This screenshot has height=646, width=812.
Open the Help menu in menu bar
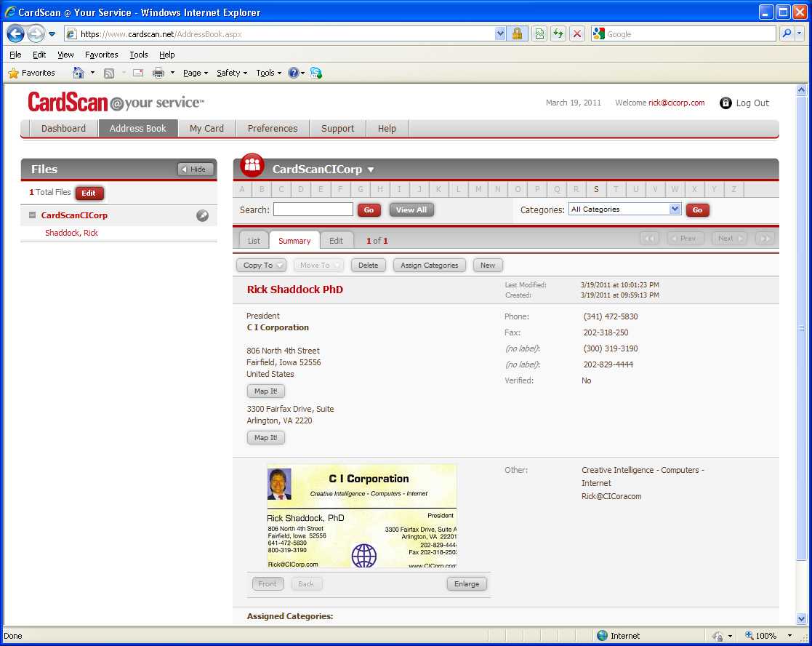166,55
